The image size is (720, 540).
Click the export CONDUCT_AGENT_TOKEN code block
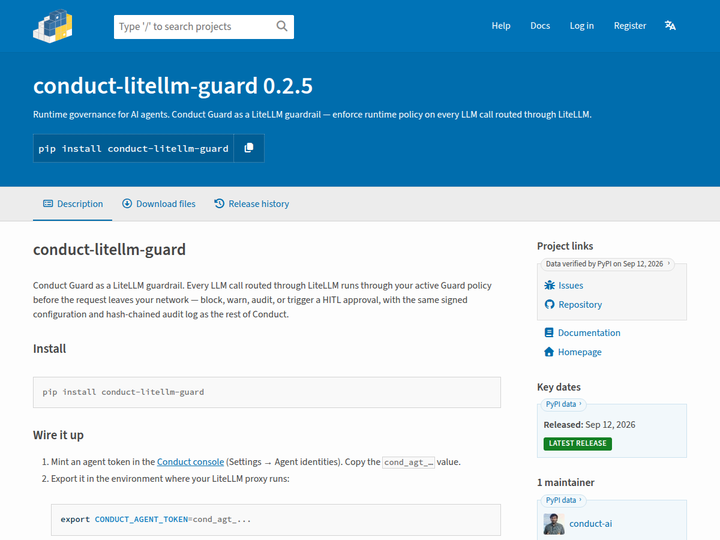coord(276,519)
